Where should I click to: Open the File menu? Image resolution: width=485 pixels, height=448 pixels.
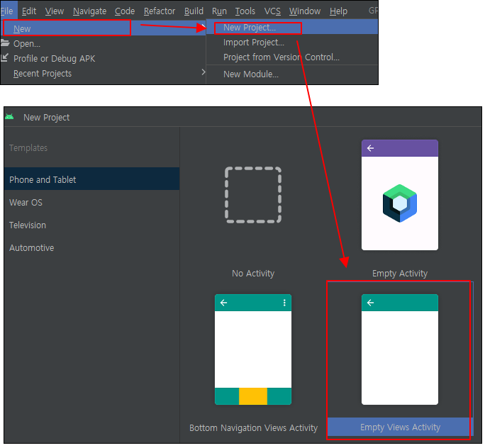[x=7, y=11]
